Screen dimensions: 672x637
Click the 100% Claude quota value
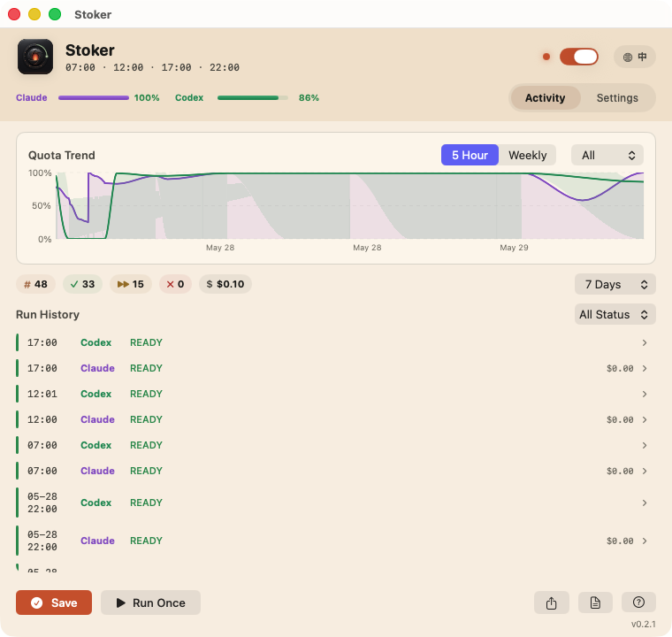pos(147,98)
